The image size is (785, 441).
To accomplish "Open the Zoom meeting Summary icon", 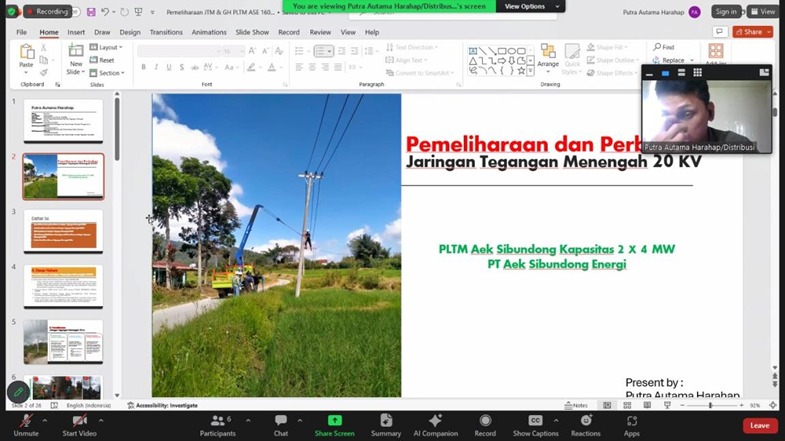I will [386, 420].
